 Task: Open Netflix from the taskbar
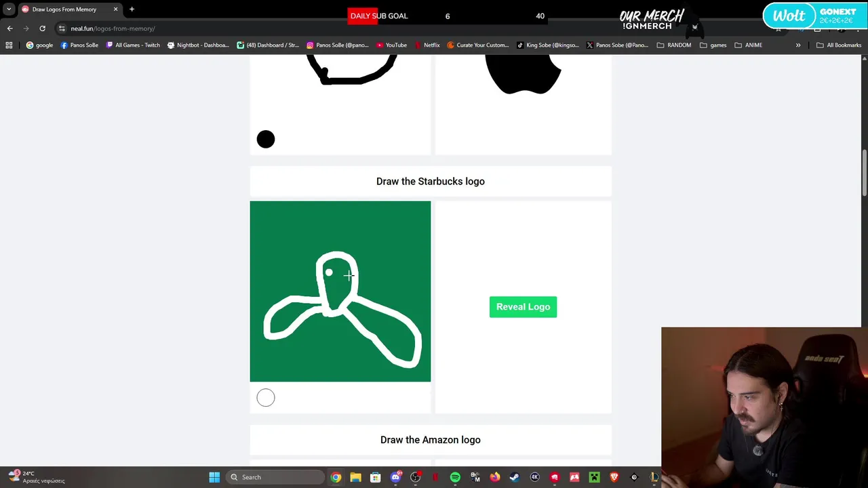(435, 477)
